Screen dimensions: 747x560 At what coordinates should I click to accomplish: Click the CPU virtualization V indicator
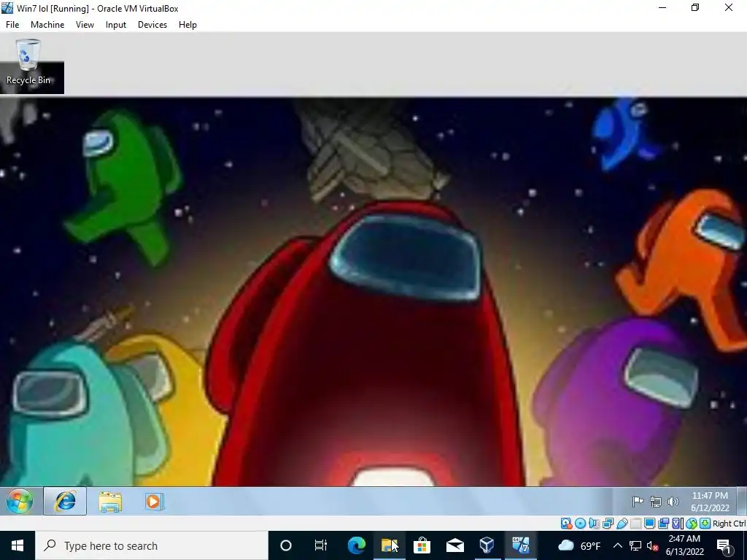pos(676,524)
